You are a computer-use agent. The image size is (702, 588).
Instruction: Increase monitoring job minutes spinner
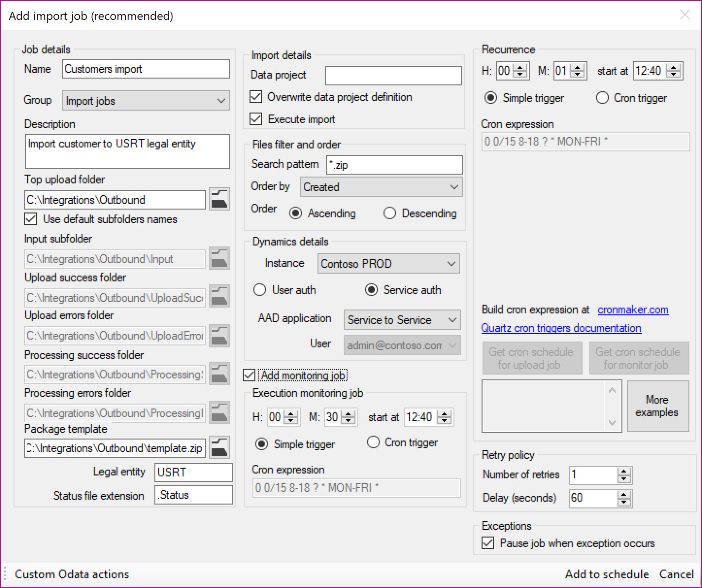348,414
